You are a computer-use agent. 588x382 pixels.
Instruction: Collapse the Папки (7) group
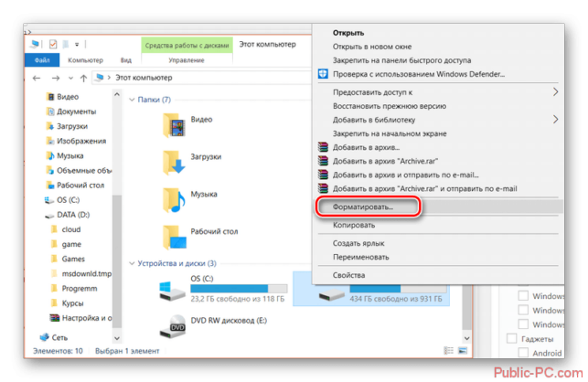point(132,100)
